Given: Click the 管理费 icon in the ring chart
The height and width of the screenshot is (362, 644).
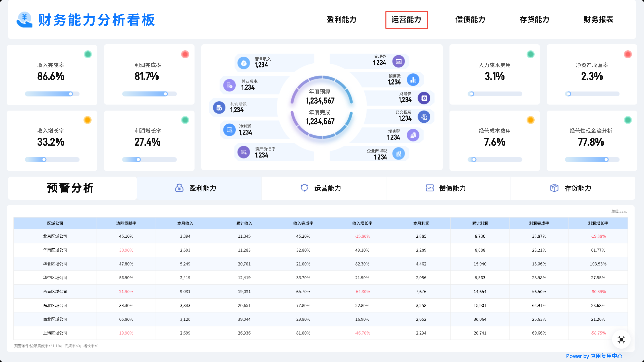Looking at the screenshot, I should click(398, 61).
